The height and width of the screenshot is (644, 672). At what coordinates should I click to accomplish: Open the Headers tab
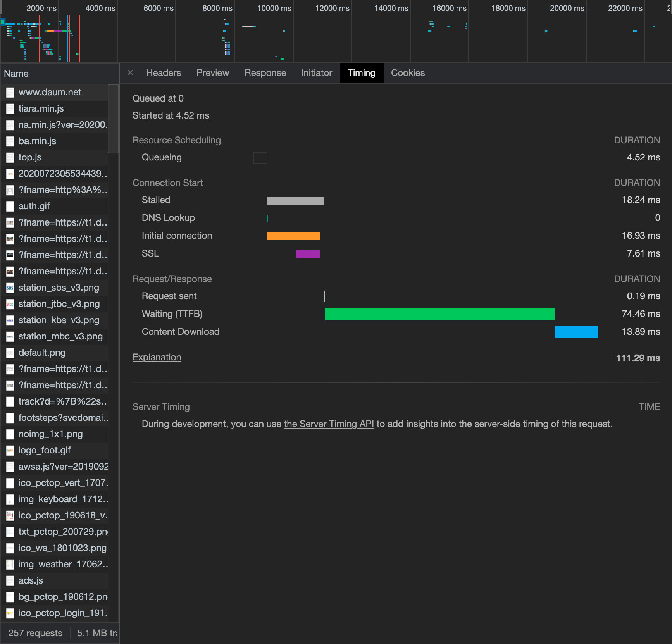point(164,73)
